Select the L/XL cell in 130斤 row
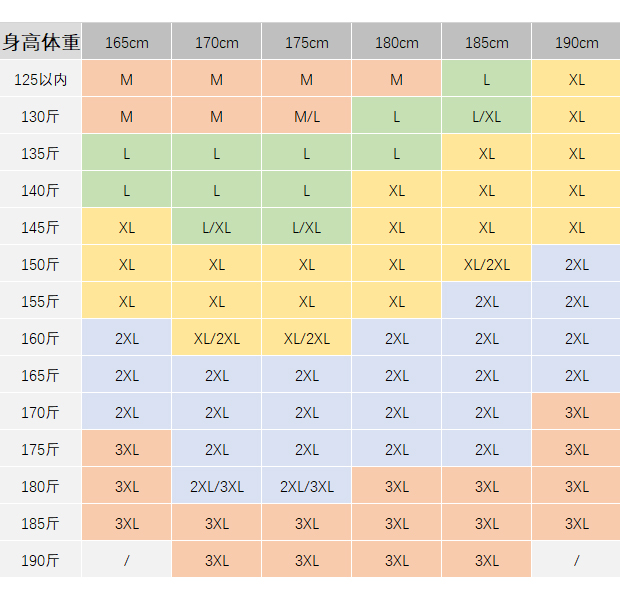This screenshot has width=620, height=600. click(x=487, y=117)
